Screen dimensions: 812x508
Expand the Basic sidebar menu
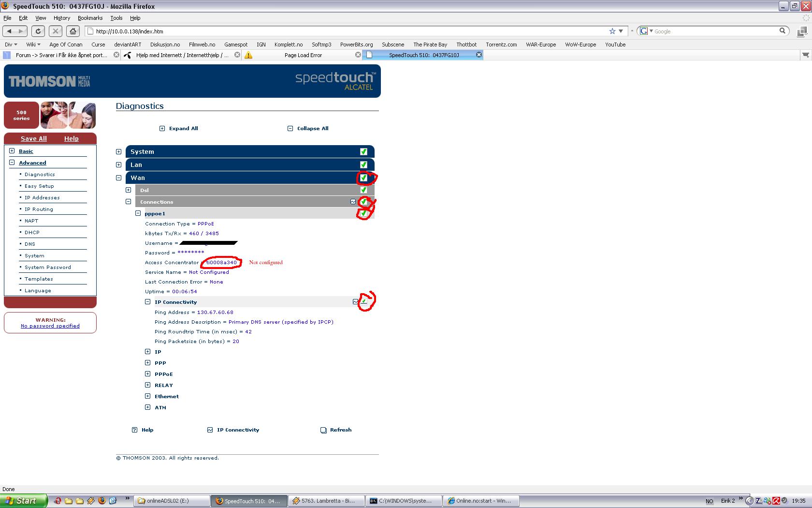click(x=12, y=150)
